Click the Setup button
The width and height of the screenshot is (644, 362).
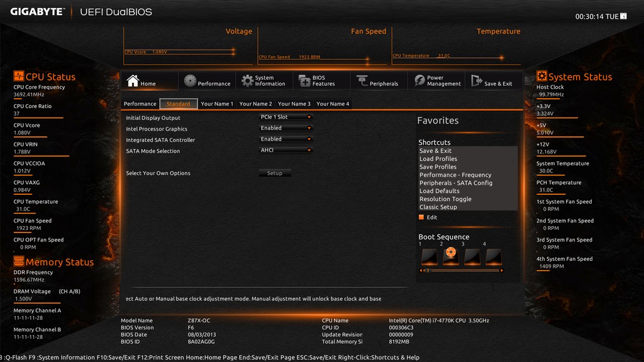[x=275, y=173]
